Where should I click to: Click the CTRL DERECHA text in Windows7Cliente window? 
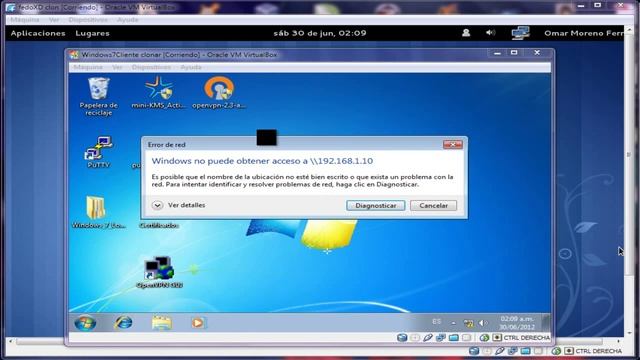[x=527, y=338]
